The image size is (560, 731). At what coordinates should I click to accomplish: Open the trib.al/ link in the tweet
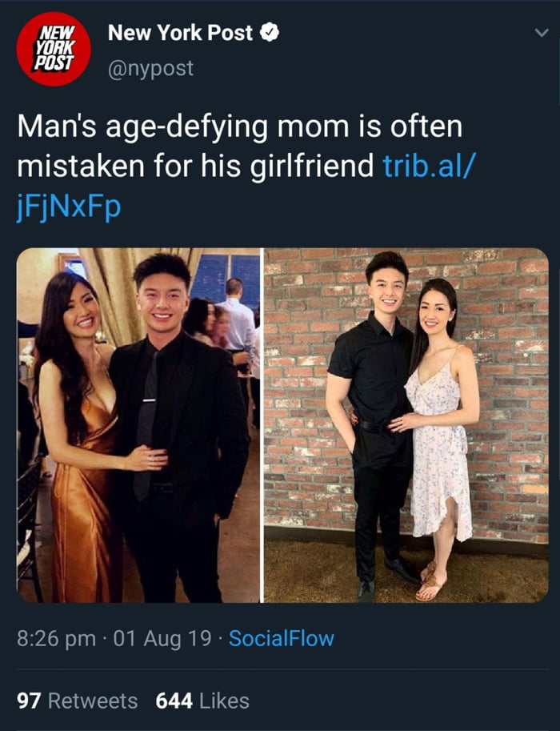click(430, 165)
